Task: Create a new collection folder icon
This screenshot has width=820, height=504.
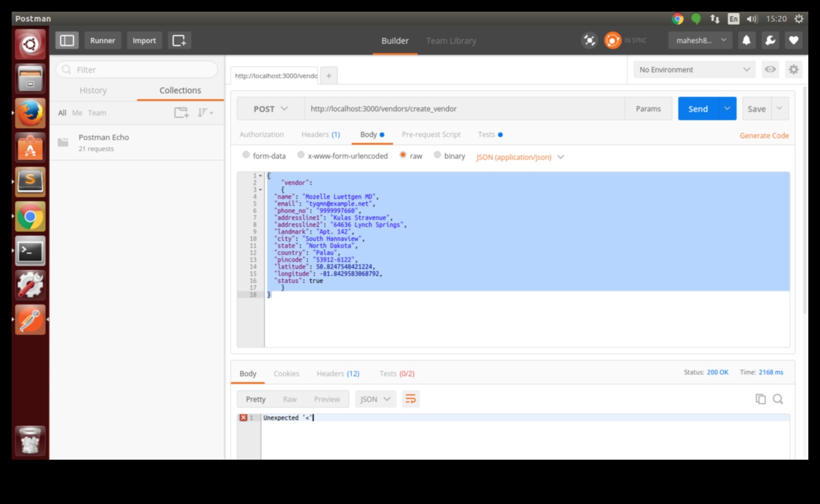Action: coord(181,113)
